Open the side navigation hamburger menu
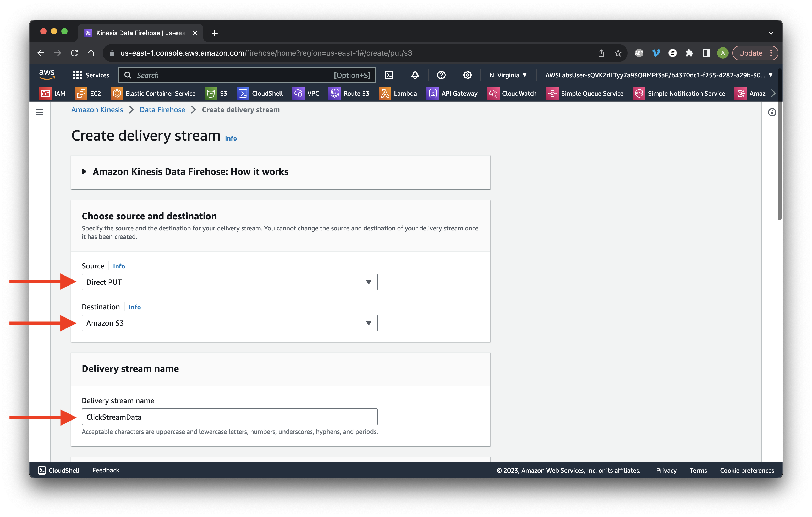 pyautogui.click(x=40, y=112)
